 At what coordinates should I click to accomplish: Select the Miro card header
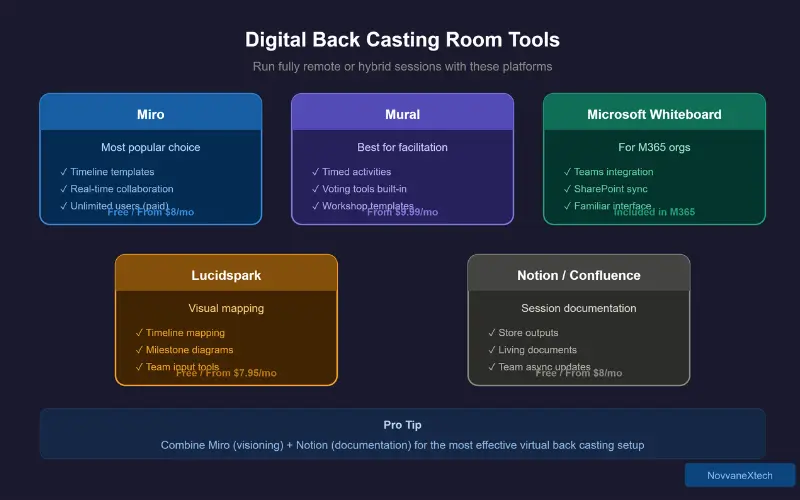pyautogui.click(x=151, y=112)
